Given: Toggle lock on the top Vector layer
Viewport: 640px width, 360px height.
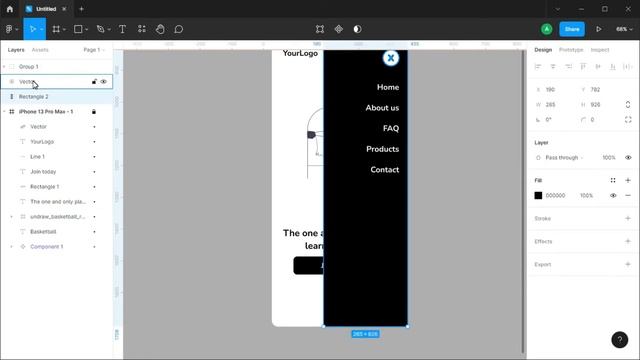Looking at the screenshot, I should (94, 82).
